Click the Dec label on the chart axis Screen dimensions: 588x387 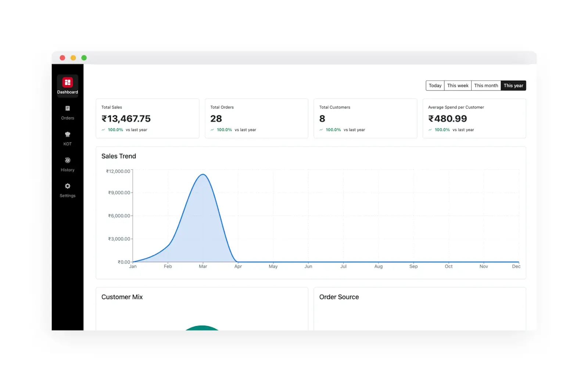click(x=516, y=267)
